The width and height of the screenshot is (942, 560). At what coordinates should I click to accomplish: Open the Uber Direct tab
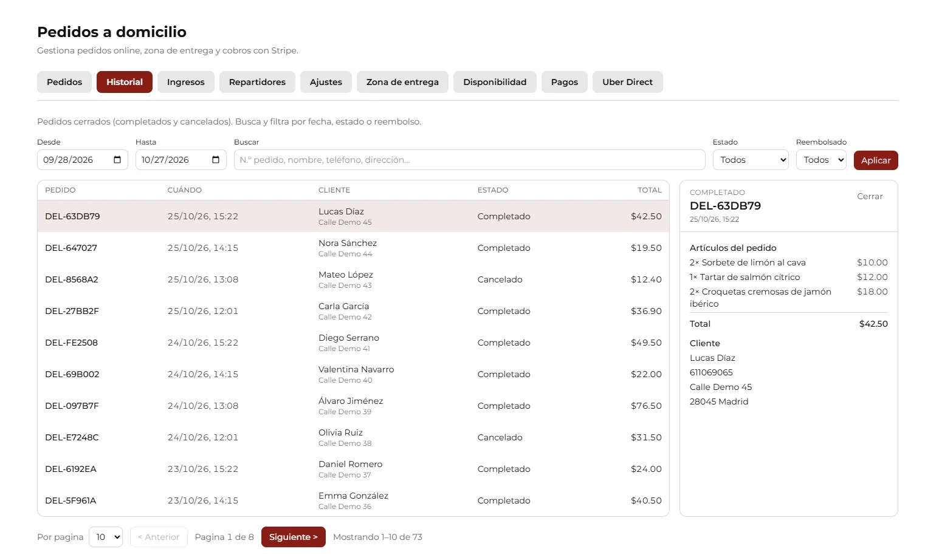[628, 82]
